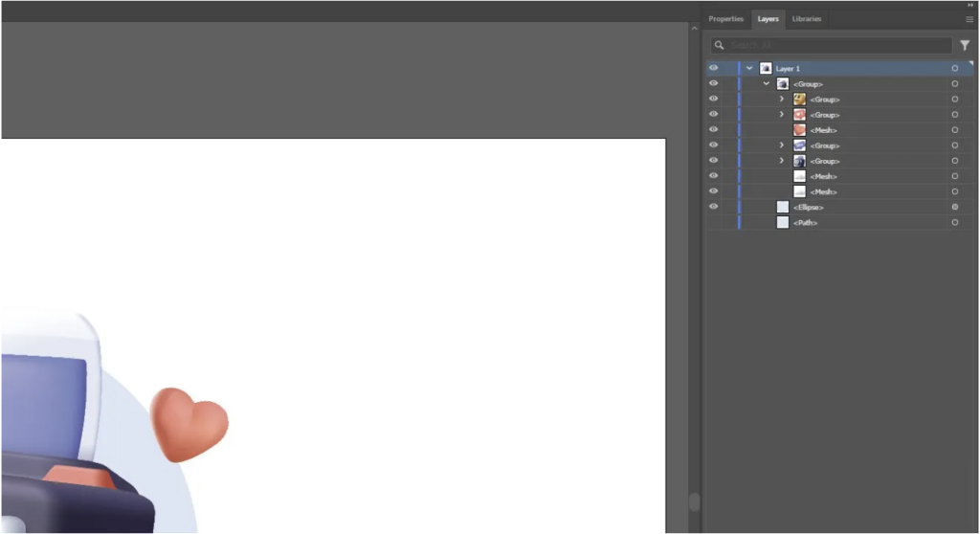980x534 pixels.
Task: Click target circle of yellow-thumbnail Group row
Action: pos(955,100)
